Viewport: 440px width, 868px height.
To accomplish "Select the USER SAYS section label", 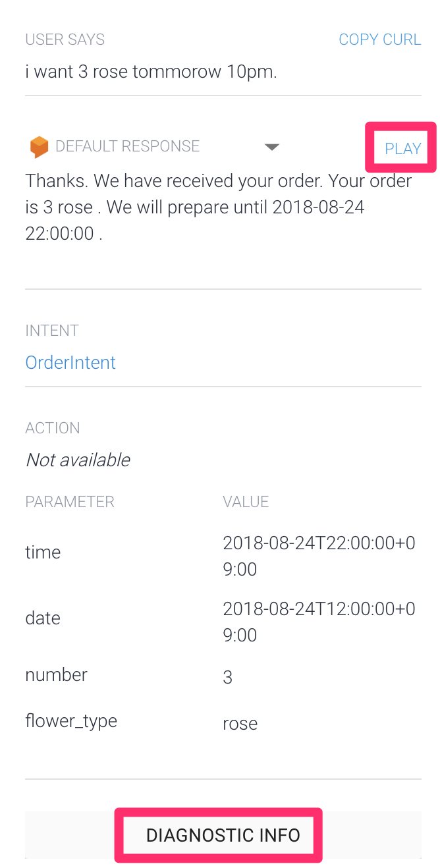I will coord(65,40).
